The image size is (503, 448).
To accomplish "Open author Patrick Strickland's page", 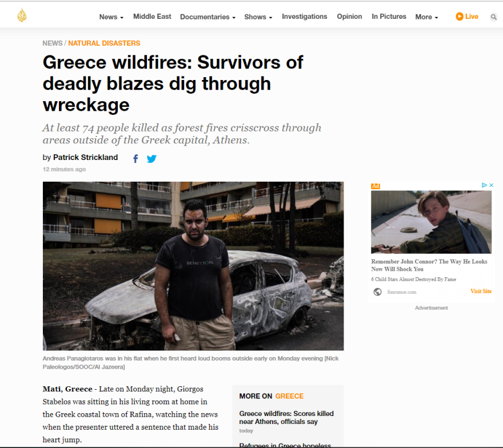I will 85,158.
